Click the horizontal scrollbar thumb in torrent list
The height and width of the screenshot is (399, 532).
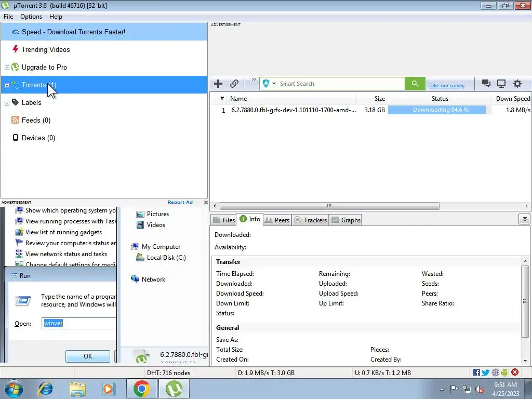[329, 206]
